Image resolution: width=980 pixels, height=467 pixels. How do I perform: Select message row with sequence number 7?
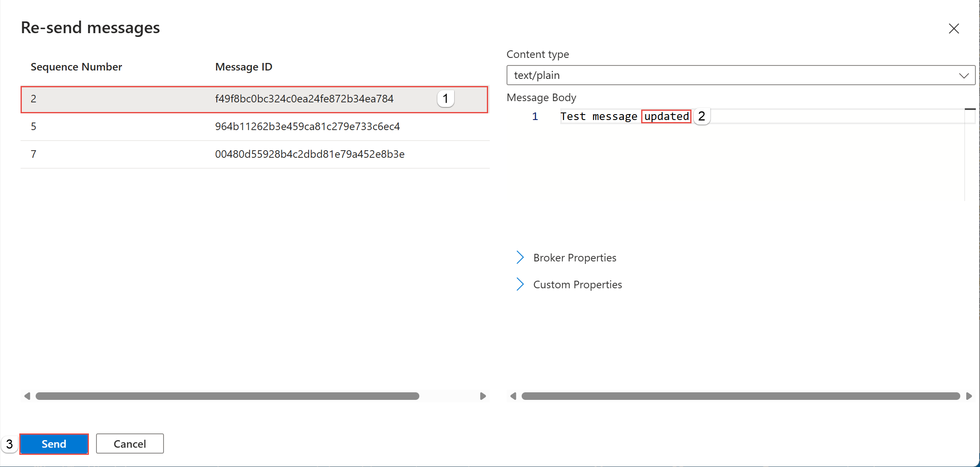tap(254, 154)
